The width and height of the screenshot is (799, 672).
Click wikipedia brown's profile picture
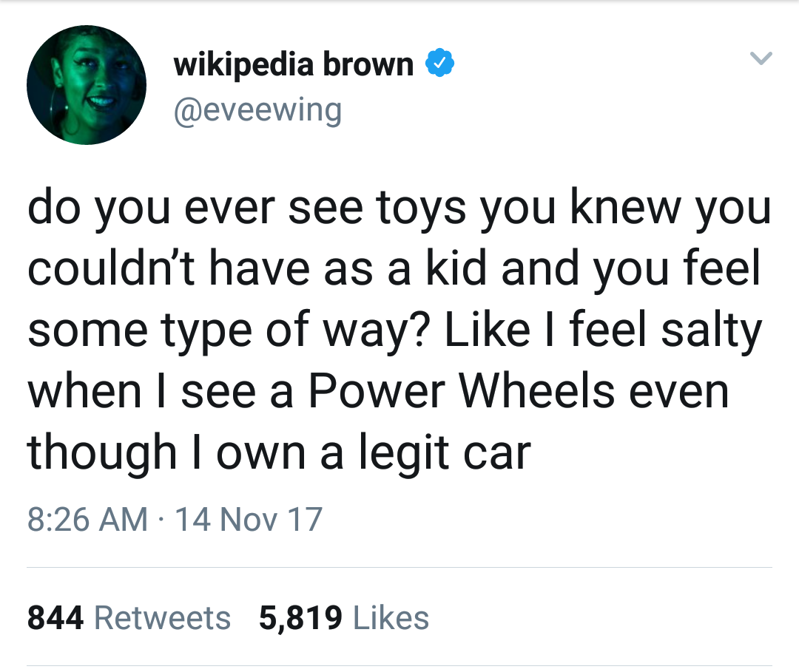[87, 84]
